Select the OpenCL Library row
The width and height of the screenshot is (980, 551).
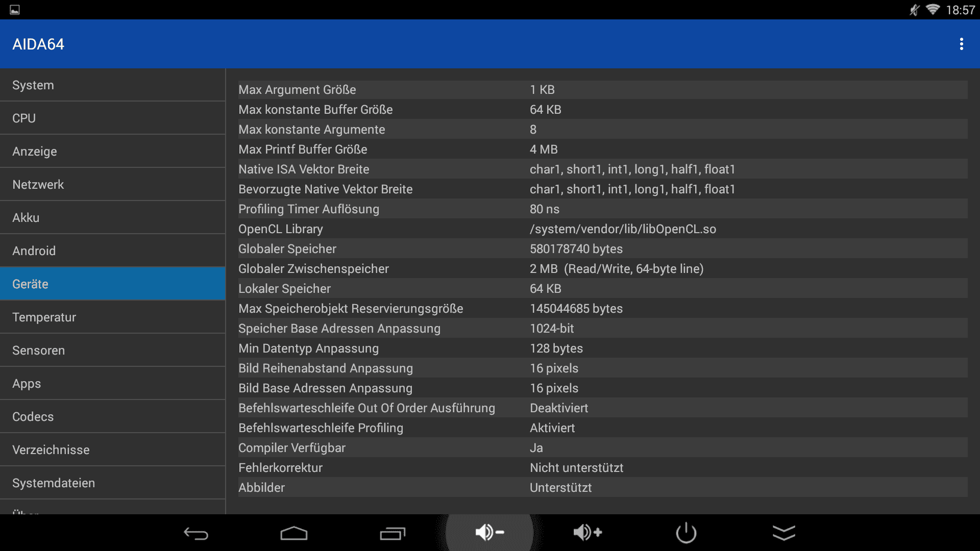pyautogui.click(x=602, y=229)
